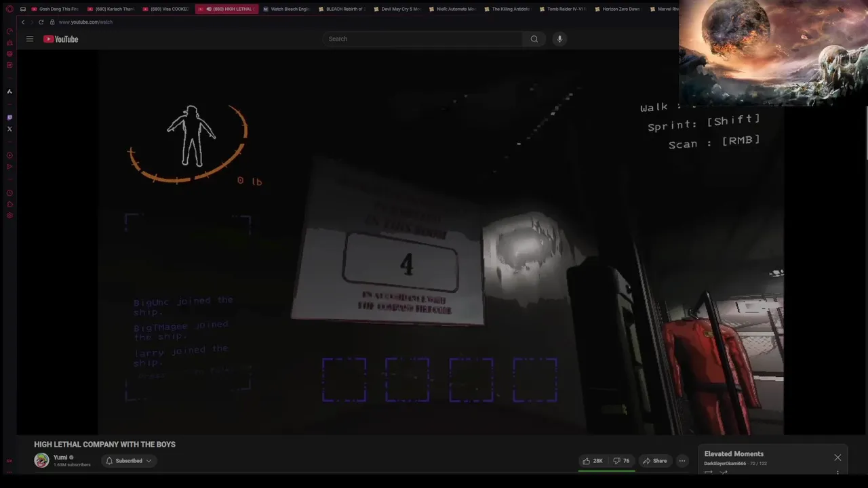This screenshot has width=868, height=488.
Task: Open the Yumi channel name link
Action: click(60, 457)
